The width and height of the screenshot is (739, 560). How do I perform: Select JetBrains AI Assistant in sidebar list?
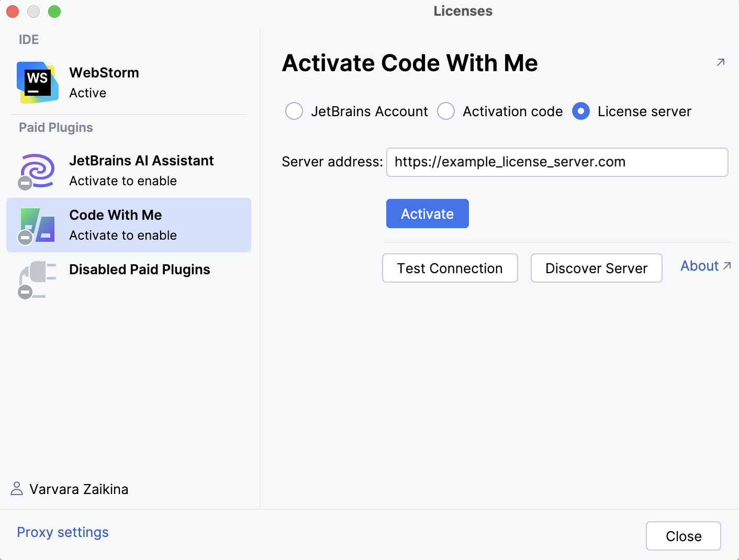click(141, 171)
